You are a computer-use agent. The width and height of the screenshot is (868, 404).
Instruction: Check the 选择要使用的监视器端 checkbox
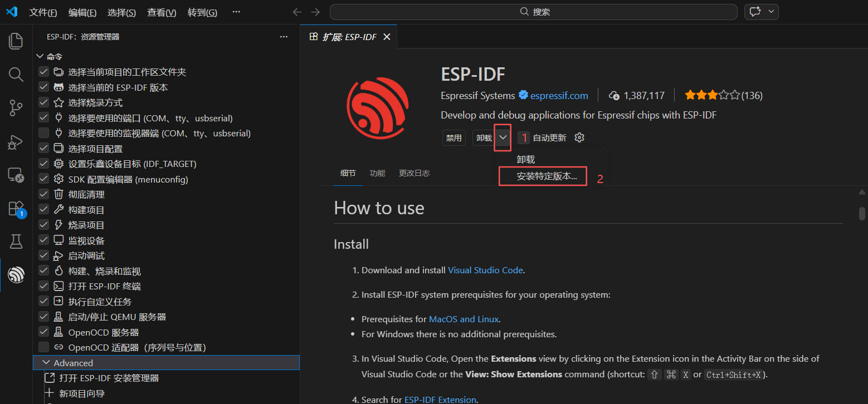43,133
